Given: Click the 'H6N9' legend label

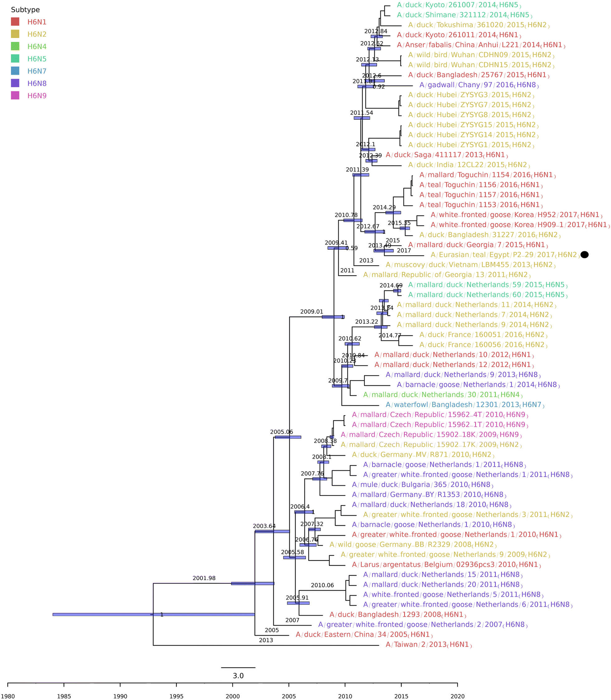Looking at the screenshot, I should [x=37, y=96].
